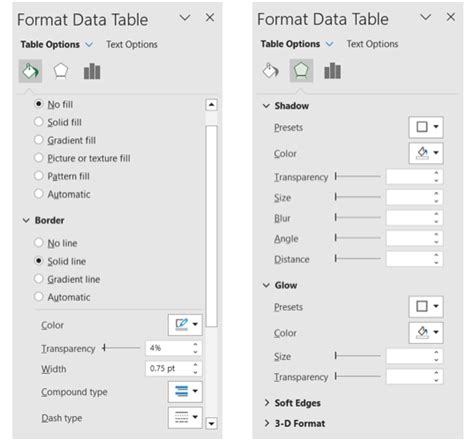Open the border Color picker dropdown
The width and height of the screenshot is (474, 441).
pos(185,324)
